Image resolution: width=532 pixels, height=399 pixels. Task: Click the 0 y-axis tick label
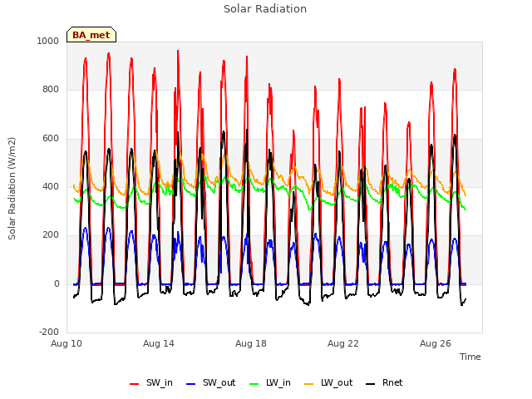tap(57, 284)
